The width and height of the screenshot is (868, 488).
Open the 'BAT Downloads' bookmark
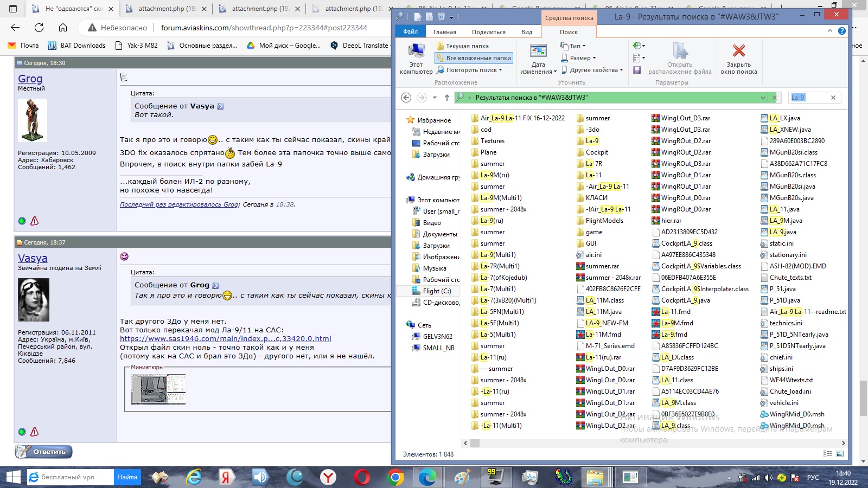click(x=76, y=46)
